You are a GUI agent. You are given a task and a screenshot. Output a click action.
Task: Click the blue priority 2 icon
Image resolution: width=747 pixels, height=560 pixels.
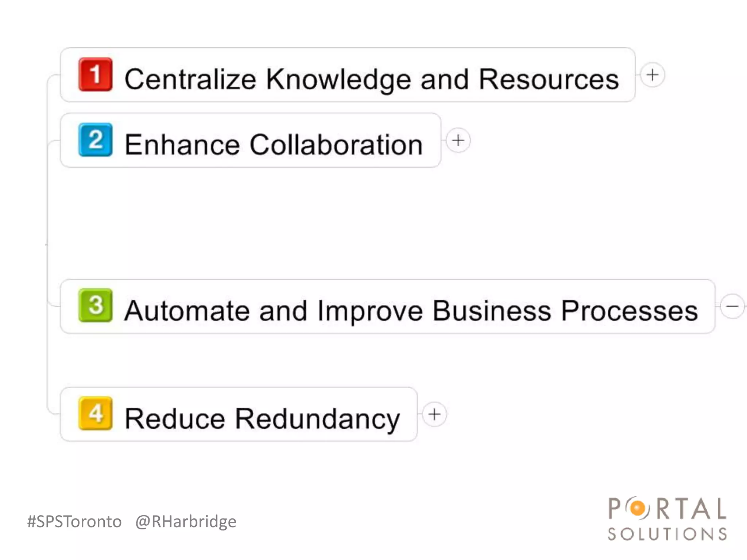coord(95,140)
